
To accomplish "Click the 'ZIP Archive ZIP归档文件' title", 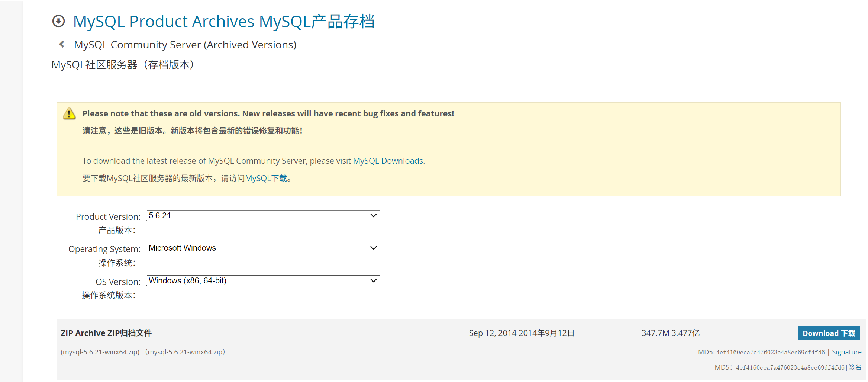I will tap(106, 333).
